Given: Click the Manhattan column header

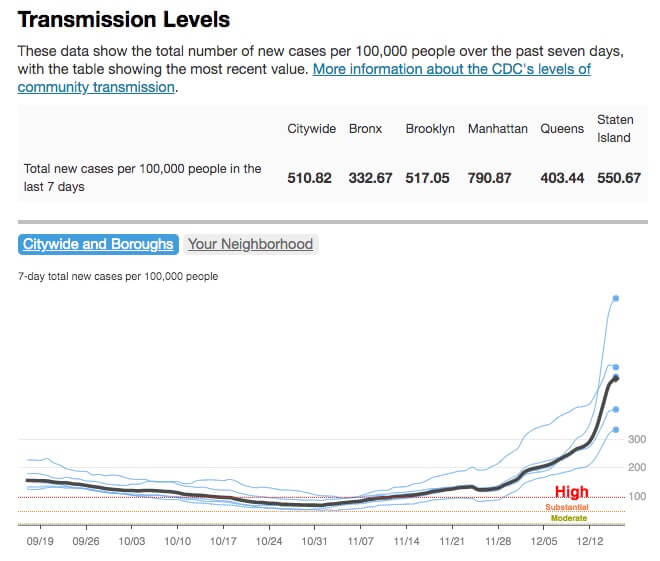Looking at the screenshot, I should (x=500, y=129).
